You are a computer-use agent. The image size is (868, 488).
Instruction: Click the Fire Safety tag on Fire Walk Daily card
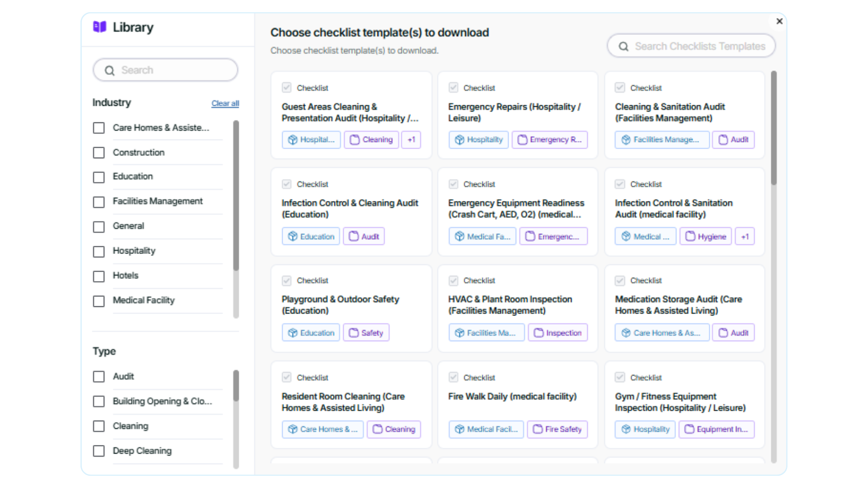pyautogui.click(x=557, y=429)
